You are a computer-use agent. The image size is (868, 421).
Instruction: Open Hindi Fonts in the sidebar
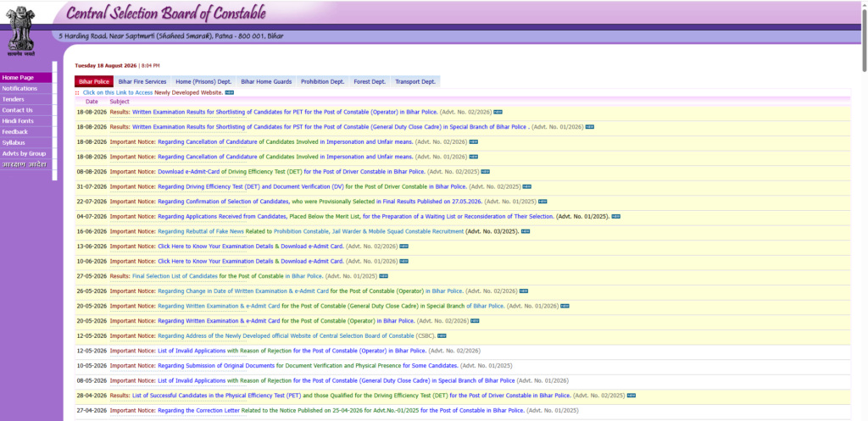click(x=26, y=121)
